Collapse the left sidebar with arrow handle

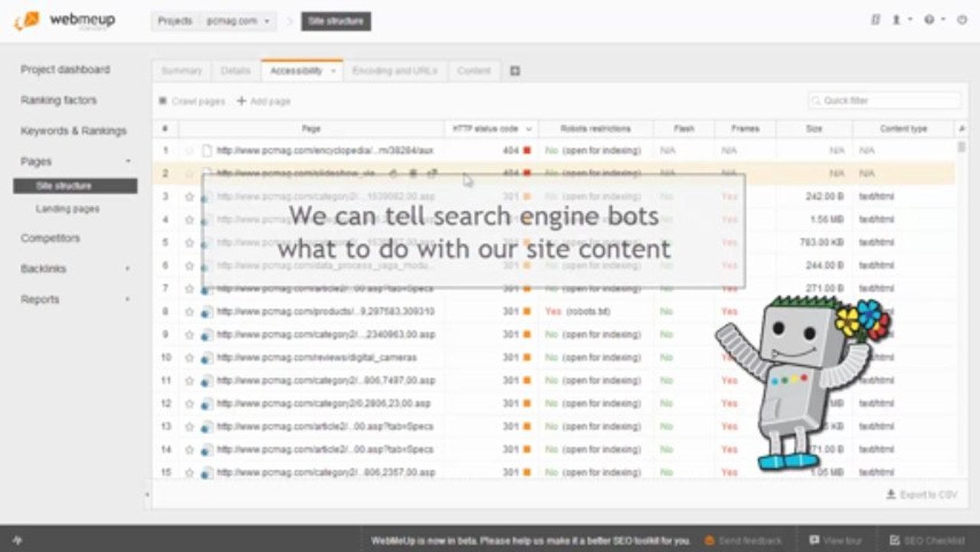(147, 495)
